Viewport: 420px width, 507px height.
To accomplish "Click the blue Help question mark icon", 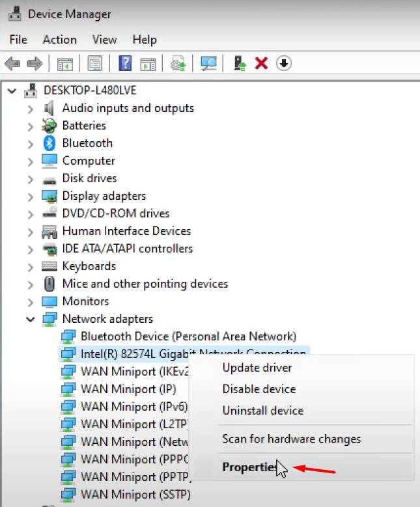I will (x=125, y=63).
